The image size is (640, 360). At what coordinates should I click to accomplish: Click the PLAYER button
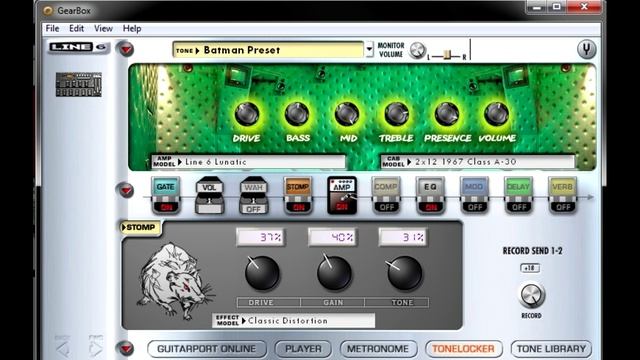[303, 349]
